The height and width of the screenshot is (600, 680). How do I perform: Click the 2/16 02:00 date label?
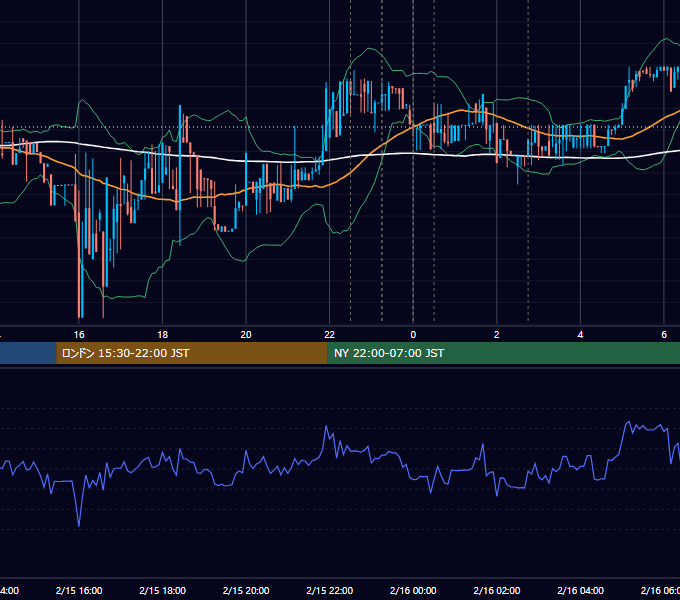(x=497, y=590)
